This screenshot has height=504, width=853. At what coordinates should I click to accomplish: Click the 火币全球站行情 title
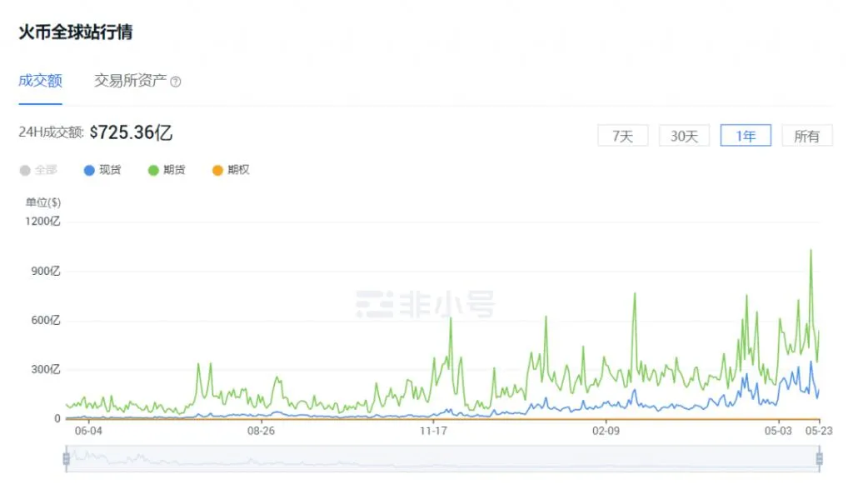[76, 32]
